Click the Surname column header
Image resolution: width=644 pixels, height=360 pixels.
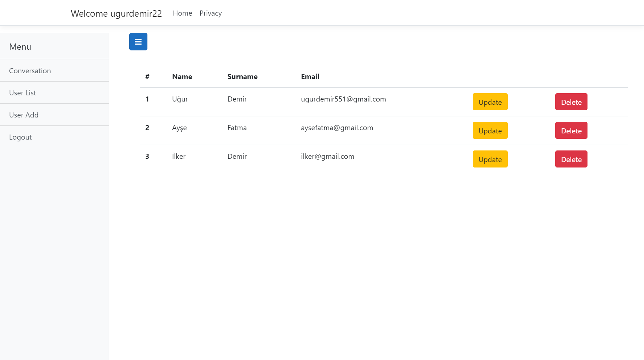click(x=242, y=76)
